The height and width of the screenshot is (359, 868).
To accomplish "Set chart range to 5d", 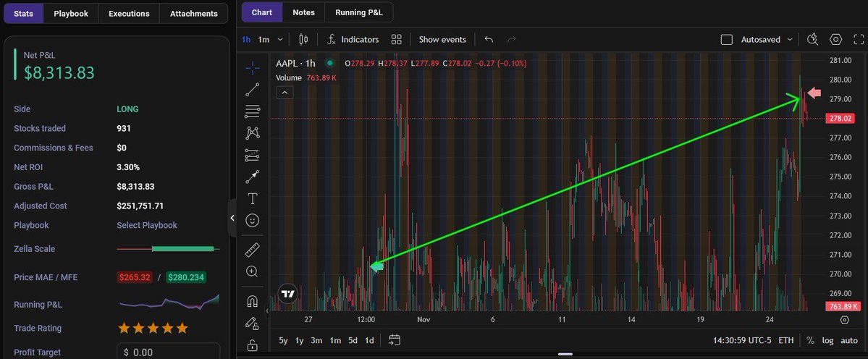I will (x=353, y=341).
